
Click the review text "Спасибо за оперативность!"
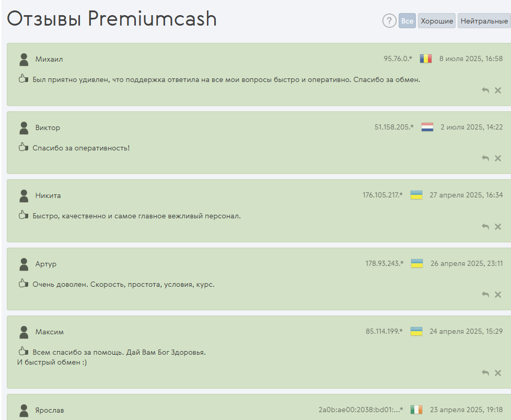pyautogui.click(x=81, y=148)
